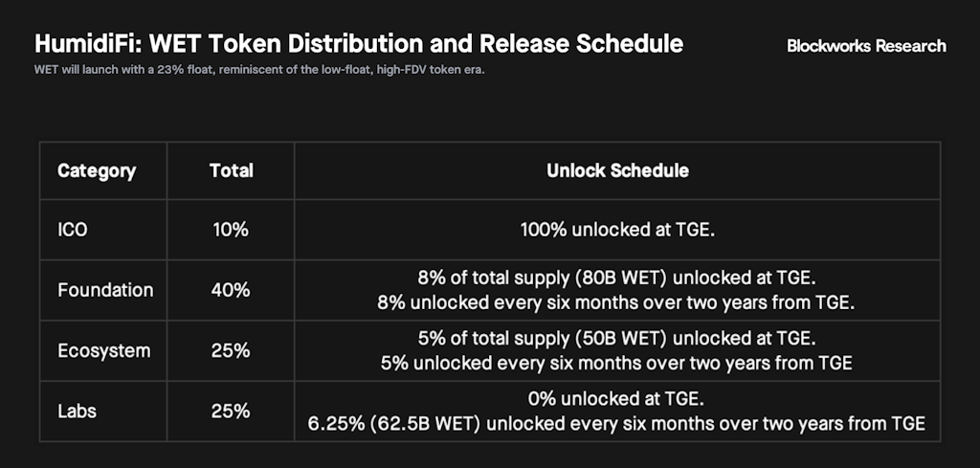Click the Category column header
980x468 pixels.
[x=97, y=171]
